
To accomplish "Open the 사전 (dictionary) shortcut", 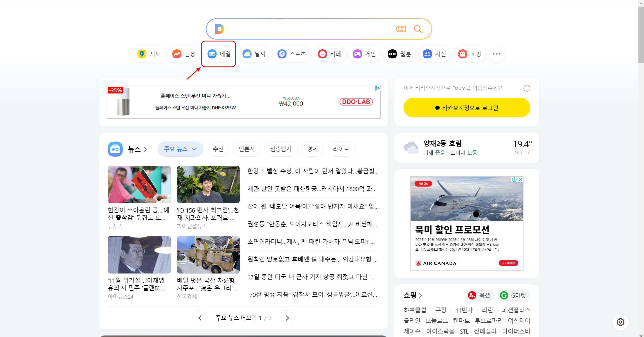I will point(434,54).
